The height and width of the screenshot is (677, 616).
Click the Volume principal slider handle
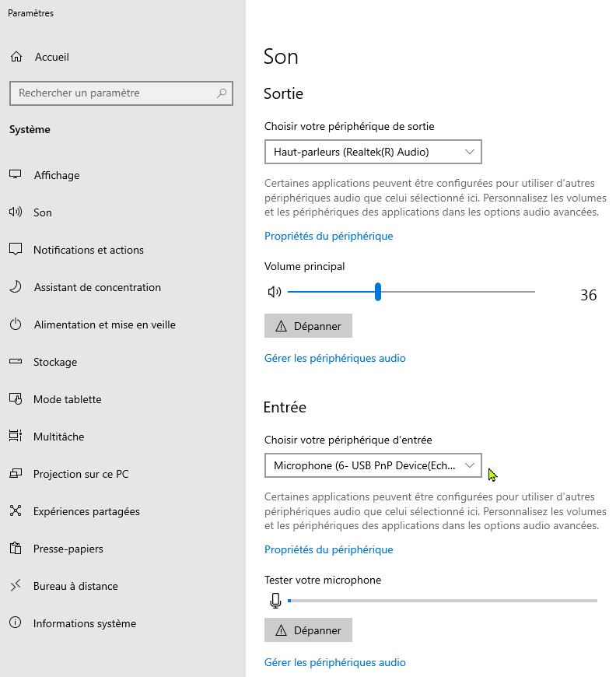click(378, 292)
